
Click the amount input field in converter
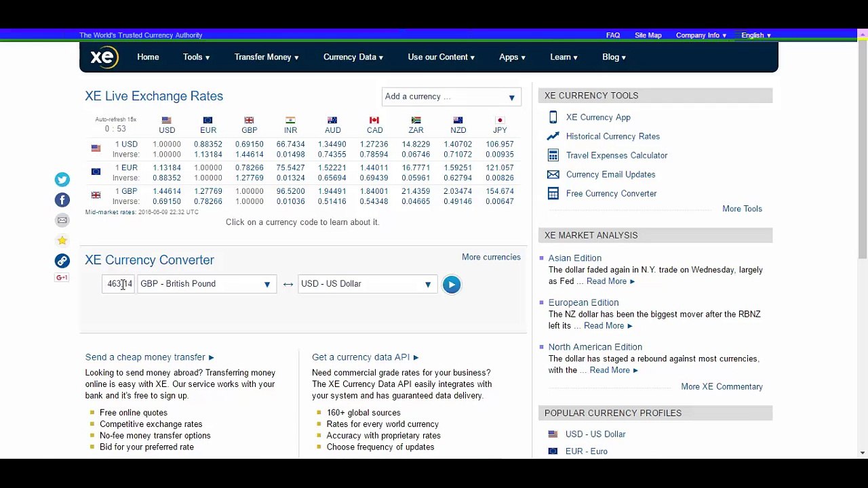tap(119, 284)
